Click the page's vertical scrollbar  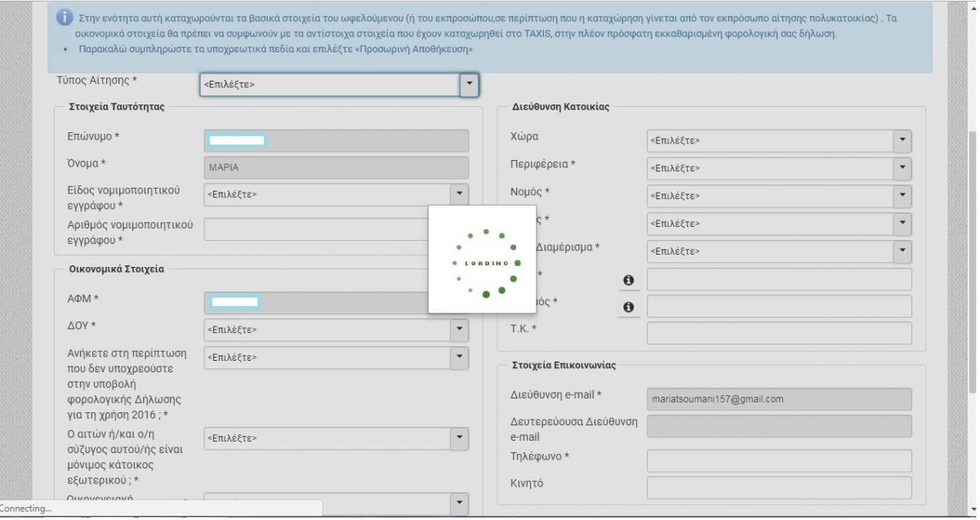click(973, 245)
